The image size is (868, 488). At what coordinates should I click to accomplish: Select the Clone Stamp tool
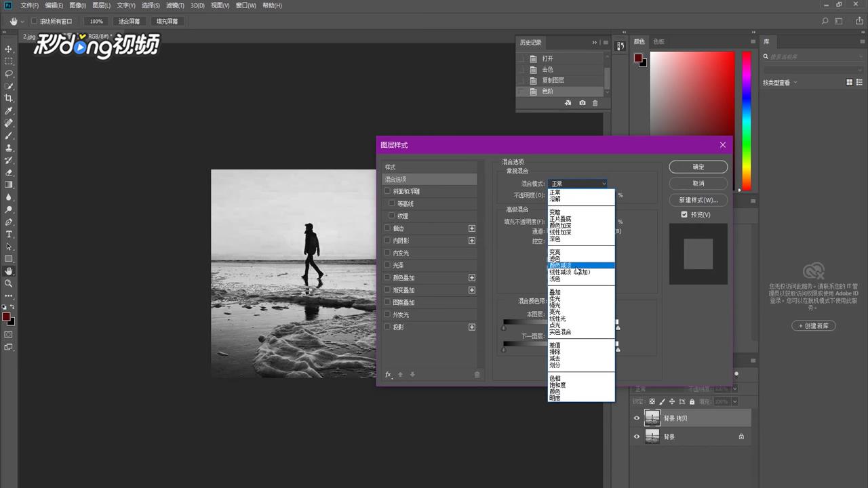point(9,148)
